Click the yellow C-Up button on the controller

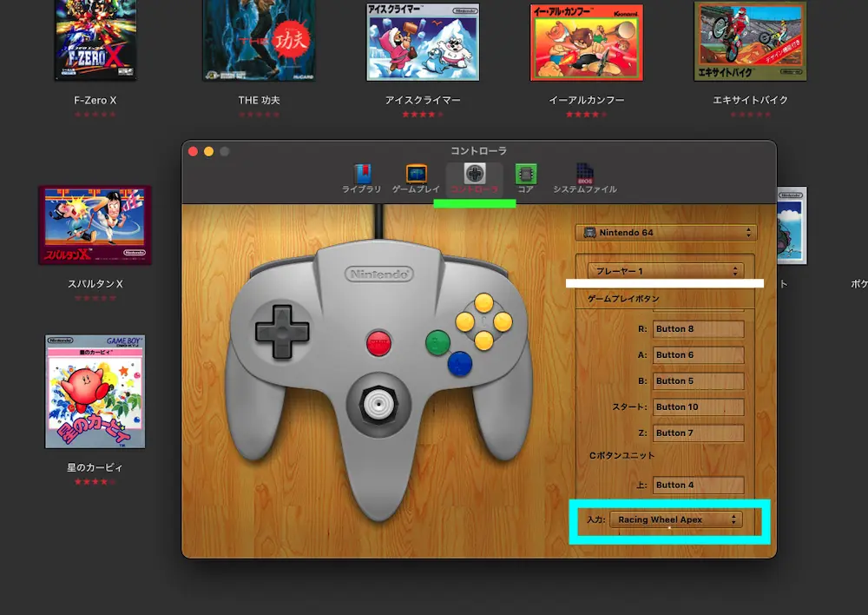[x=483, y=303]
